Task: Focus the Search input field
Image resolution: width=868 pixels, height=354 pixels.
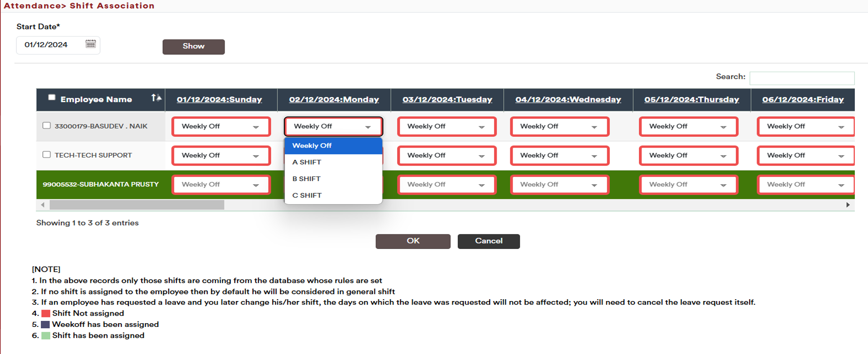Action: (x=801, y=78)
